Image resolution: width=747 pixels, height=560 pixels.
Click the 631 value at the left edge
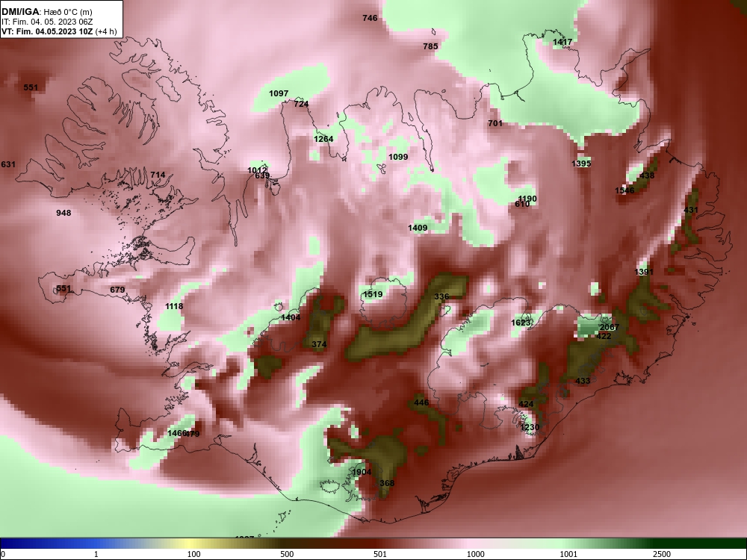8,164
